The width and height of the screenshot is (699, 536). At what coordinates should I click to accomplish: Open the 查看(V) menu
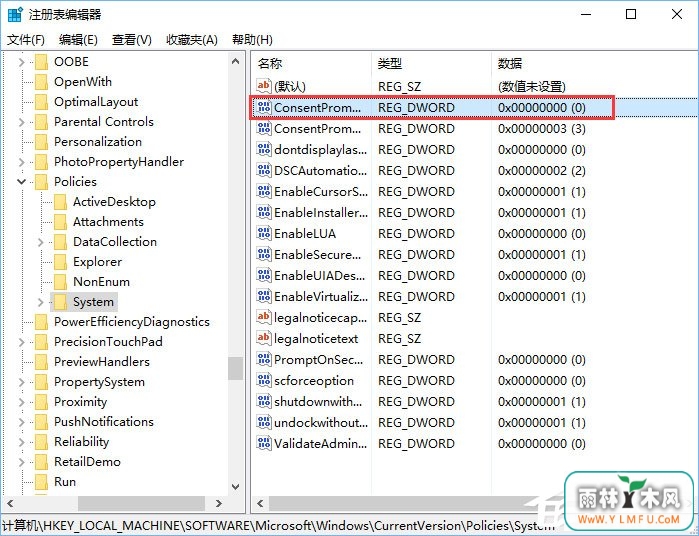(132, 40)
